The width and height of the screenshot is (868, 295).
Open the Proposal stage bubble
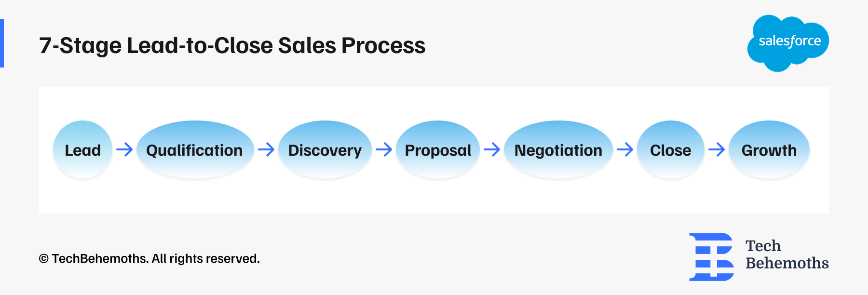[x=438, y=150]
